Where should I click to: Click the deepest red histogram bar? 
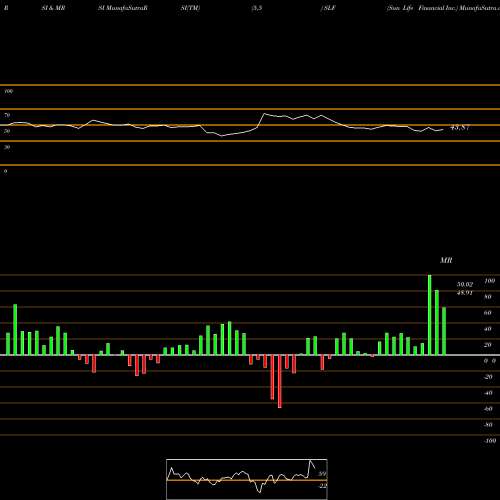point(280,381)
